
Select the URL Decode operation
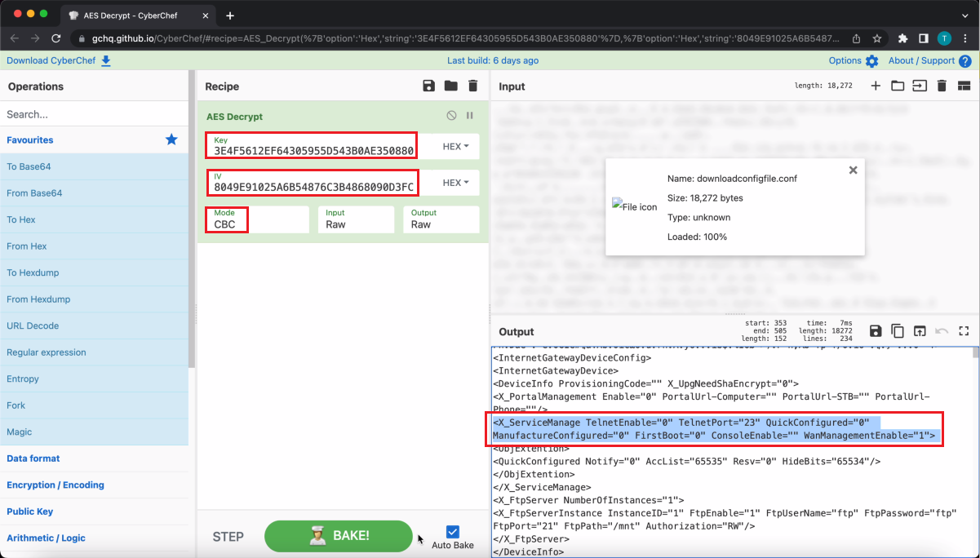(94, 325)
